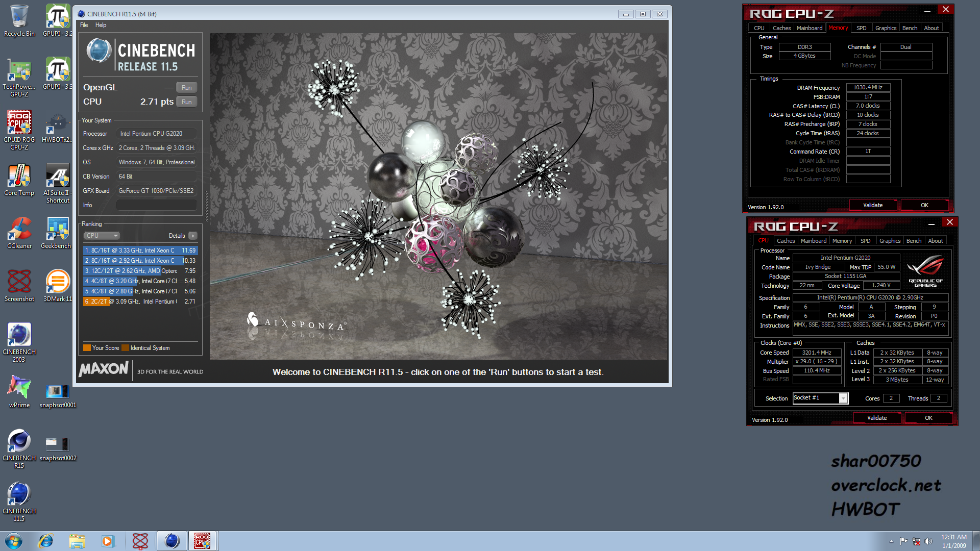This screenshot has width=980, height=551.
Task: Click the Show desktop strip beside the clock
Action: (976, 541)
